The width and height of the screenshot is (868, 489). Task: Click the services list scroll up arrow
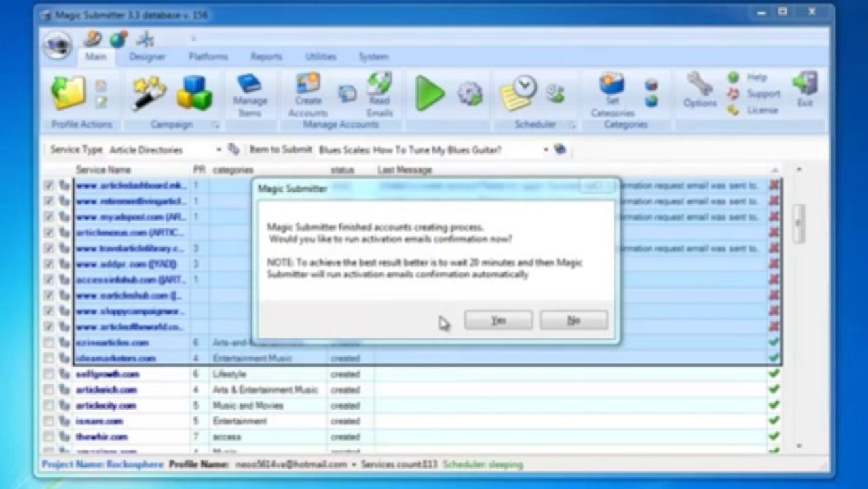(799, 169)
